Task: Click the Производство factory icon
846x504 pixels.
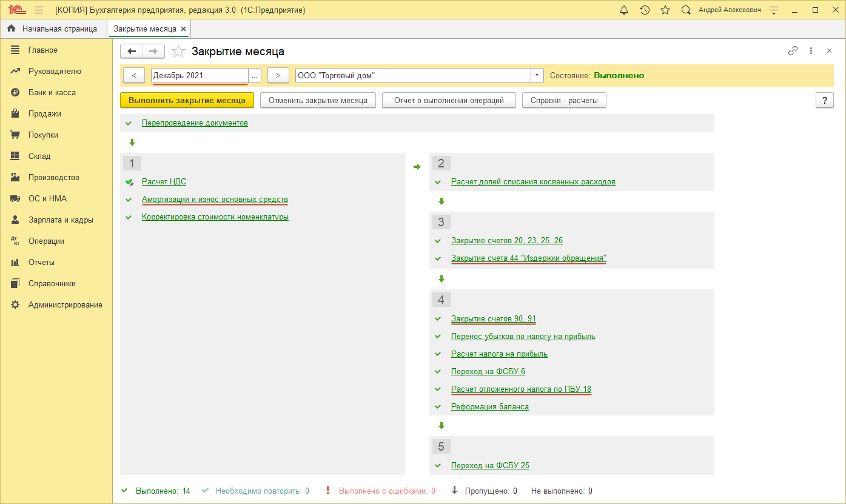Action: [16, 177]
